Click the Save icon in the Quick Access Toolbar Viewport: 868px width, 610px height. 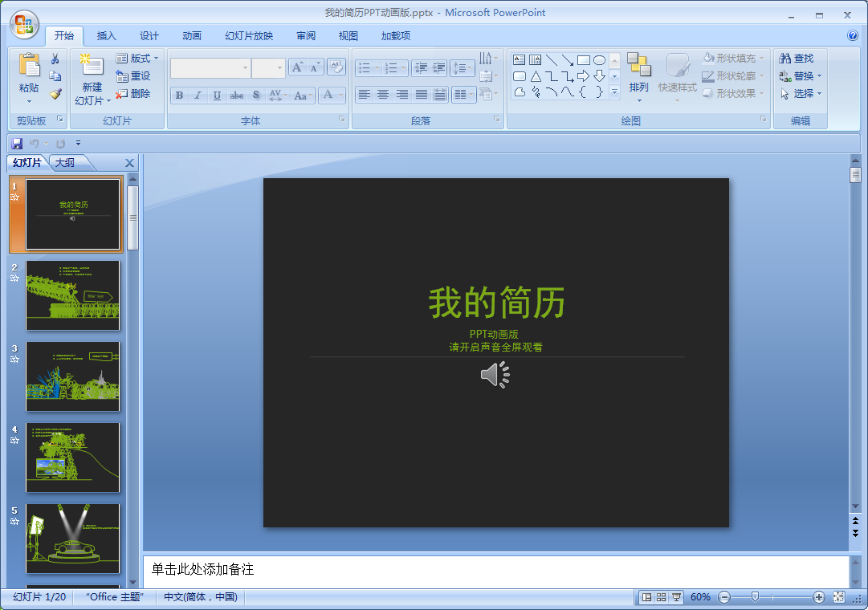click(16, 142)
